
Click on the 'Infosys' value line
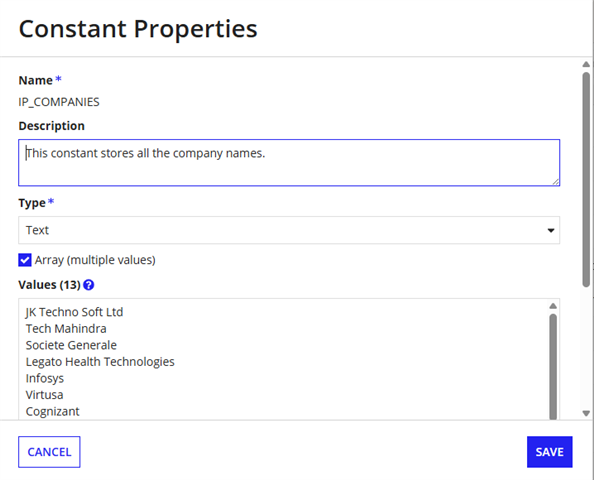click(45, 378)
